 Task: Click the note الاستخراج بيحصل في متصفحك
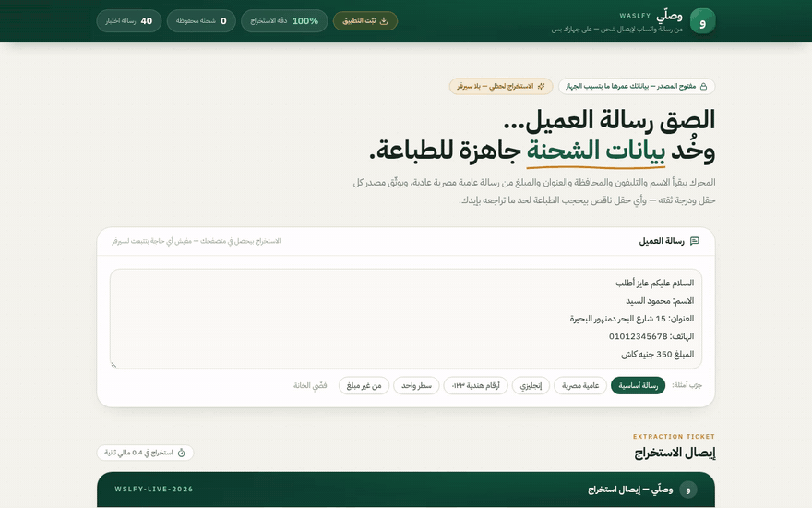click(197, 242)
